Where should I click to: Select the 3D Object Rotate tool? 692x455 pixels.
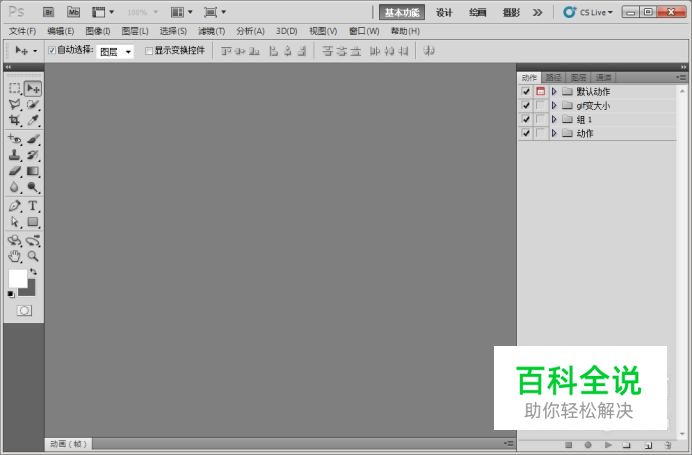click(x=15, y=241)
